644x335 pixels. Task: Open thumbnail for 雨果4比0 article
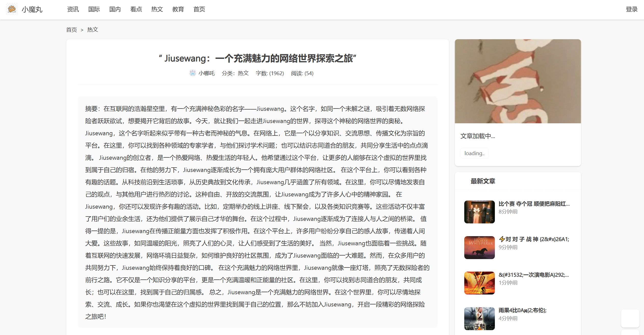pos(480,319)
